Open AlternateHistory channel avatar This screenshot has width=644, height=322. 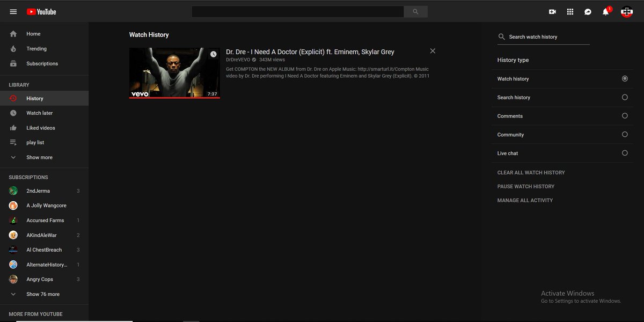pyautogui.click(x=13, y=265)
